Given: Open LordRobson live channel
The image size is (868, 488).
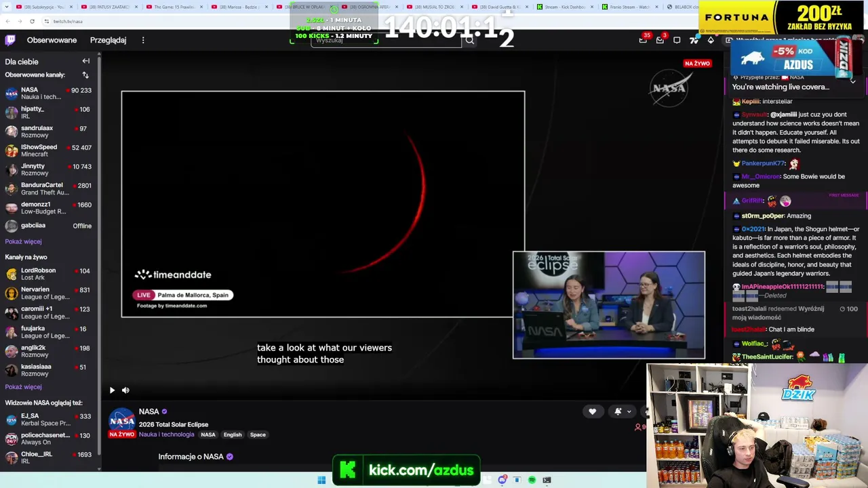Looking at the screenshot, I should 49,274.
